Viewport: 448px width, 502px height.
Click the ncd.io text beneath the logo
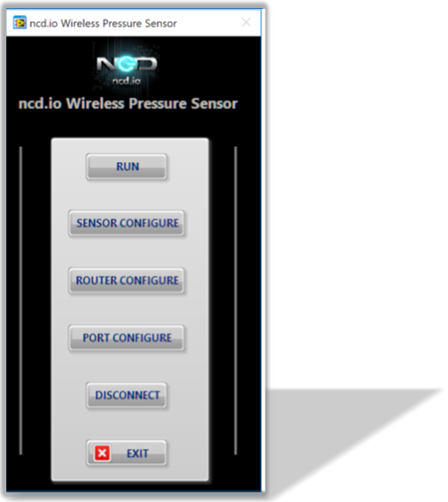pos(127,81)
